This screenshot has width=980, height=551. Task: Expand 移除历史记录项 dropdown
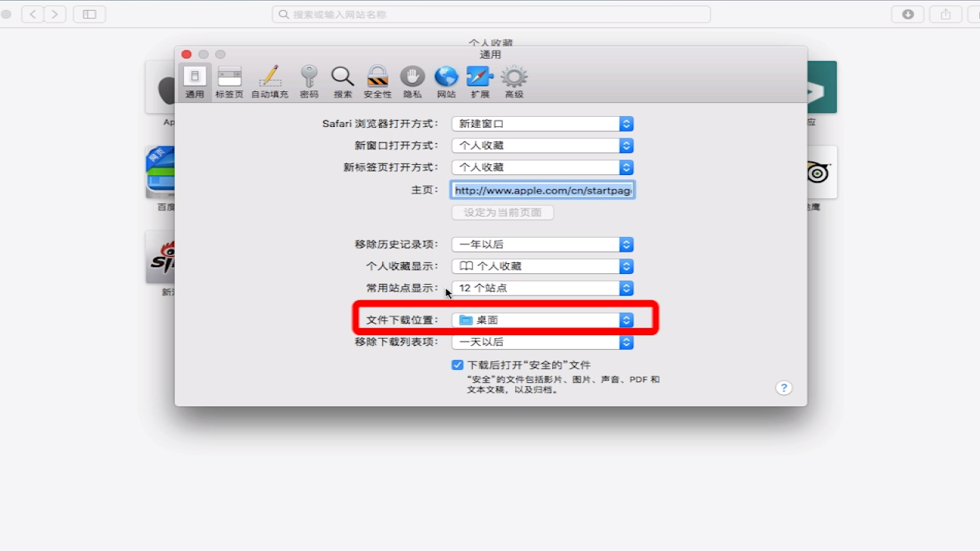coord(542,245)
